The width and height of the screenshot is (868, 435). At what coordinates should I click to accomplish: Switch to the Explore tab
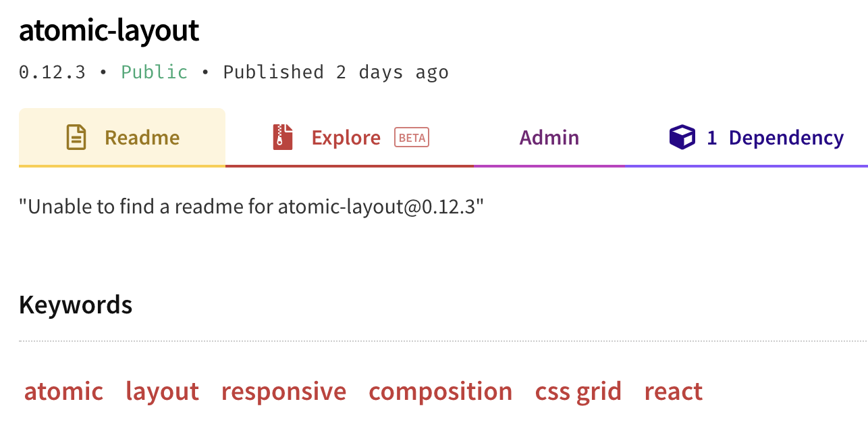pyautogui.click(x=346, y=137)
